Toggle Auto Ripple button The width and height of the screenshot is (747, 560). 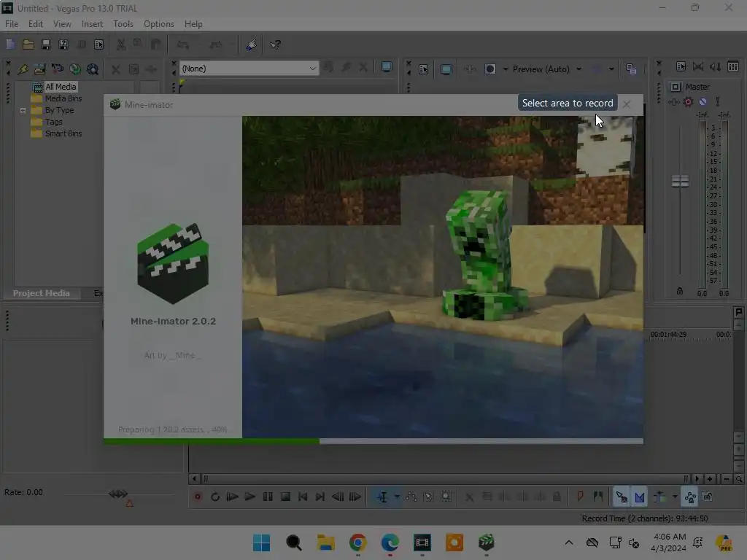click(659, 497)
